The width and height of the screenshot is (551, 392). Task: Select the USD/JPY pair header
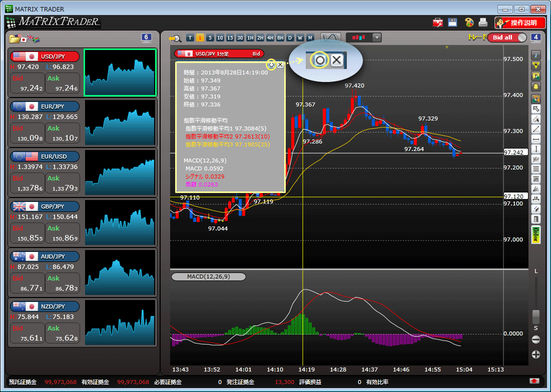45,56
